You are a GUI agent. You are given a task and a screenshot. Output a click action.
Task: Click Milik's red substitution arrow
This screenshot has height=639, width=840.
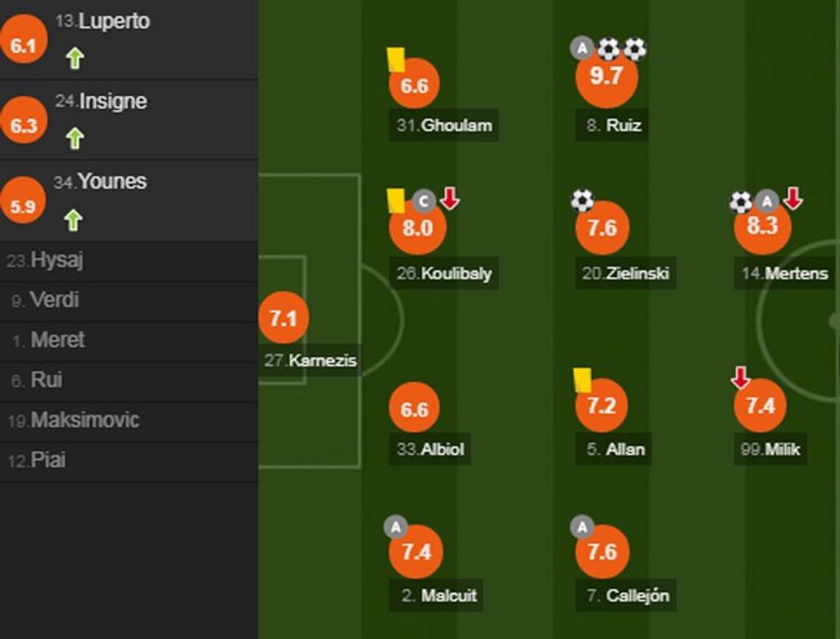(741, 377)
